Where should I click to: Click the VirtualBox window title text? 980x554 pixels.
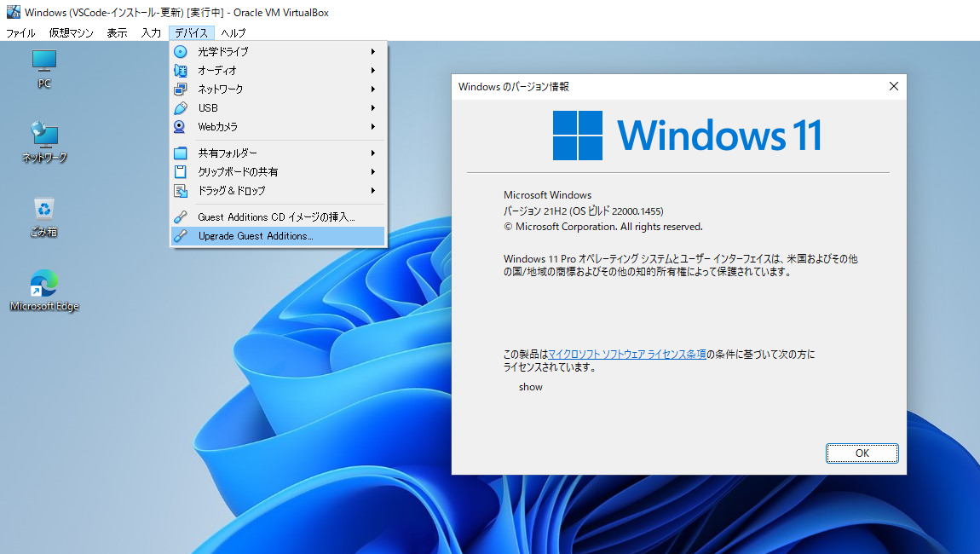click(x=177, y=13)
